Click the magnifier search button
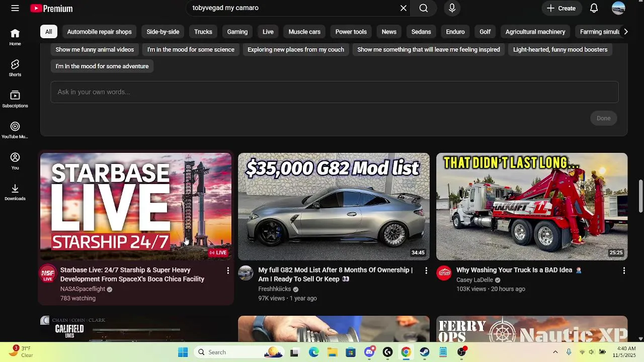Image resolution: width=644 pixels, height=362 pixels. click(x=424, y=8)
